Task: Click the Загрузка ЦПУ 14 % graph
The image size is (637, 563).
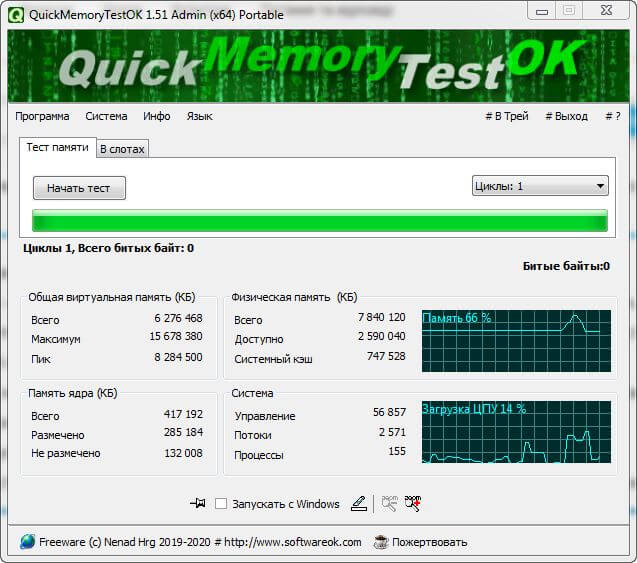Action: point(516,432)
